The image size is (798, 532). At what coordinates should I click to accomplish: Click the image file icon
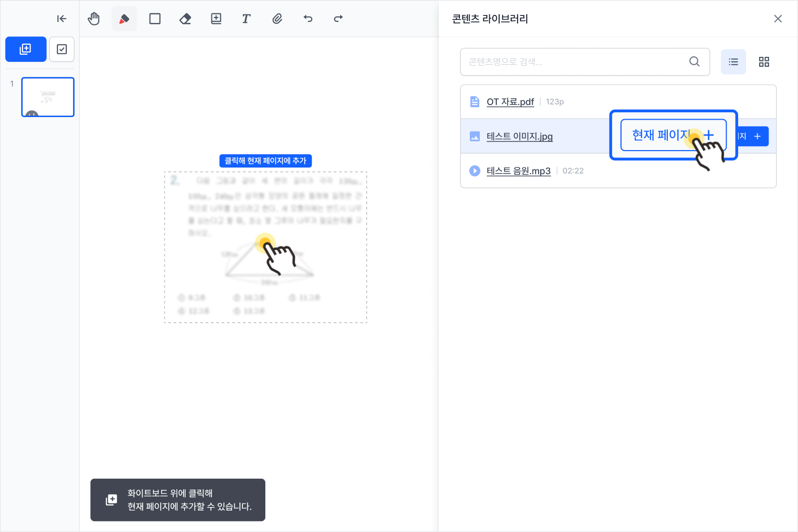[475, 136]
